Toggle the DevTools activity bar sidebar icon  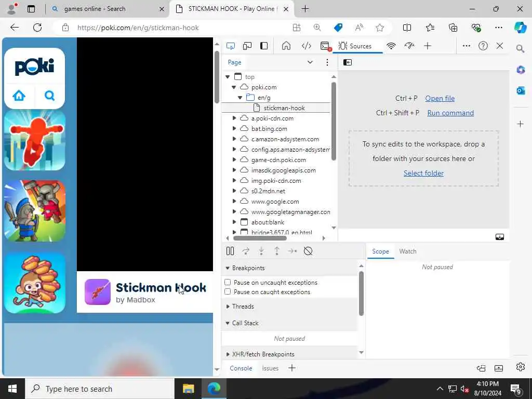coord(263,46)
